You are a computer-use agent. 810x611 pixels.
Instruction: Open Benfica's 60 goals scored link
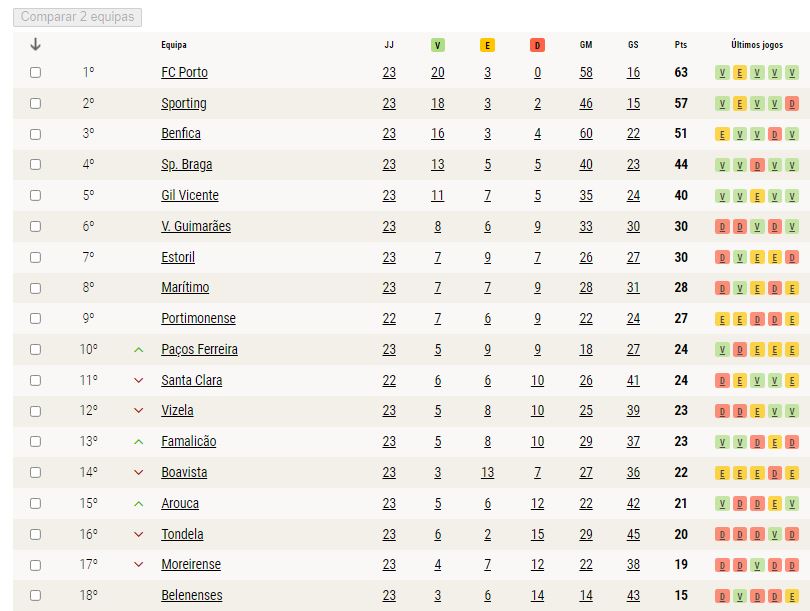[586, 134]
